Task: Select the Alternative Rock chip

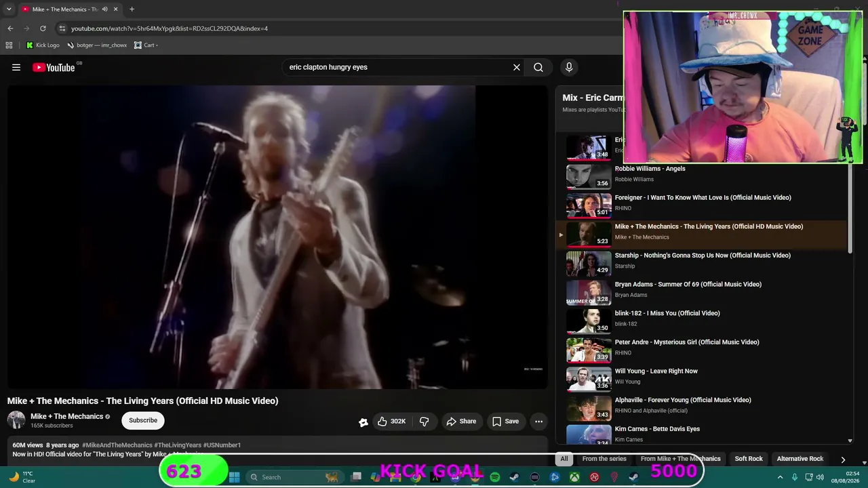Action: [x=800, y=459]
